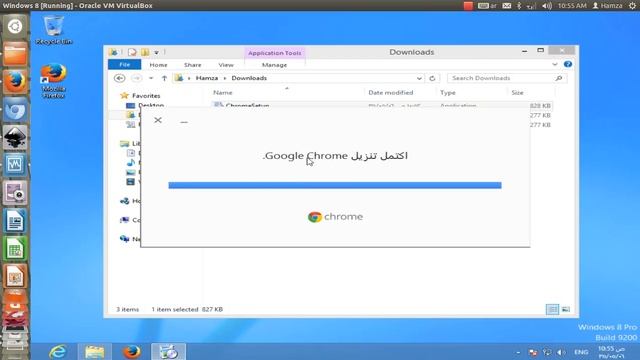
Task: Click New Folder icon in quick access toolbar
Action: [x=145, y=52]
